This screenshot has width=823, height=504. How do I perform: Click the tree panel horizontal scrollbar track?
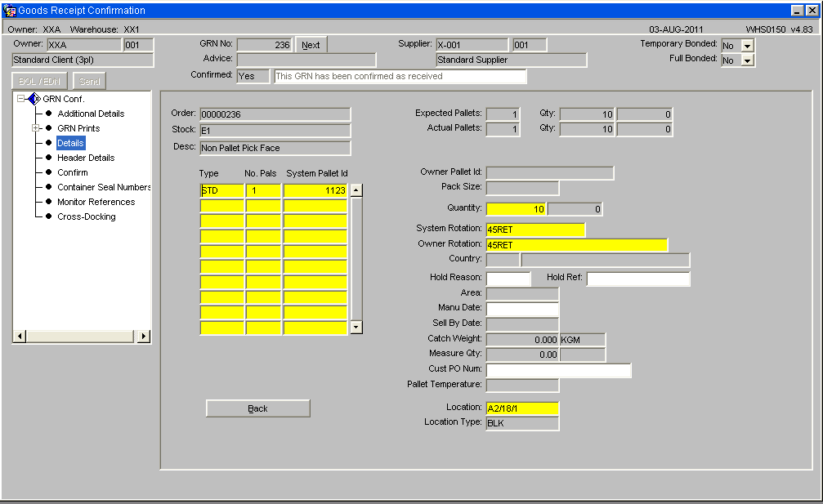[x=81, y=337]
